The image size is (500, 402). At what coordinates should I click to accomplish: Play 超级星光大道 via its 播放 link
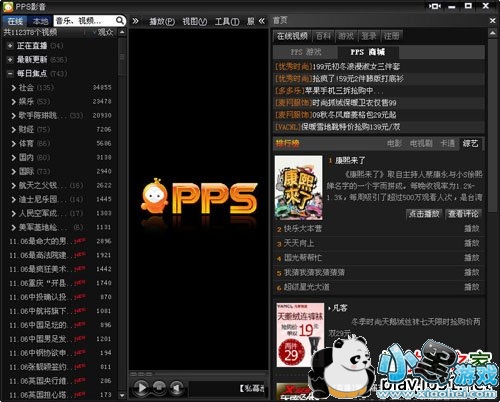tap(472, 287)
